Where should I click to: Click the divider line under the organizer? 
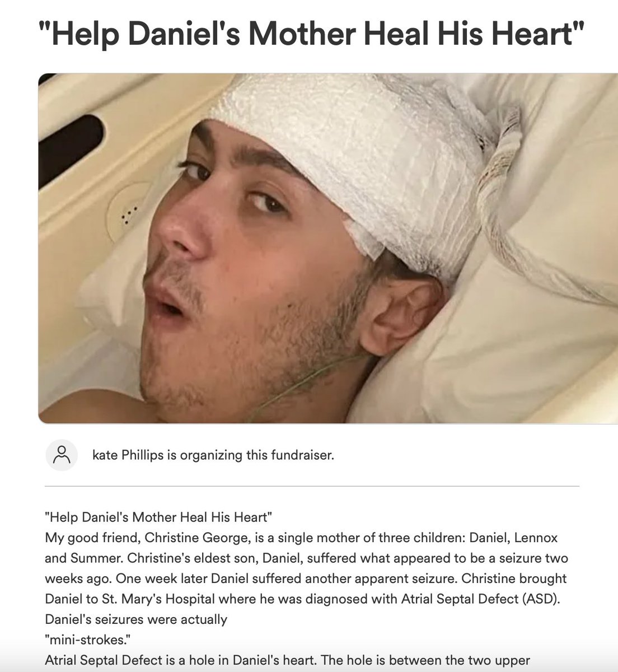312,486
